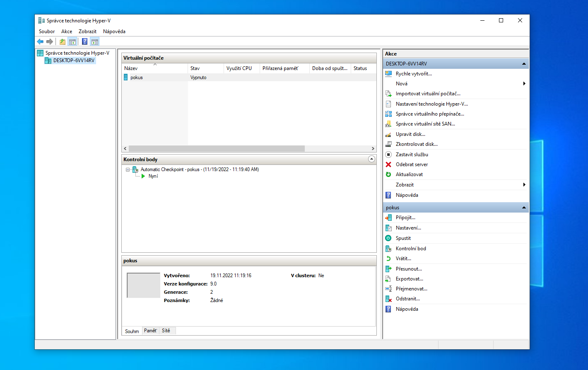
Task: Open Nastavení technologie Hyper-V icon
Action: (x=388, y=104)
